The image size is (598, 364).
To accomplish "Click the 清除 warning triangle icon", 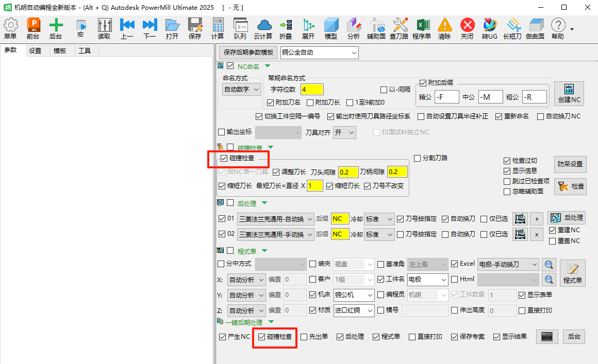I will [x=444, y=28].
